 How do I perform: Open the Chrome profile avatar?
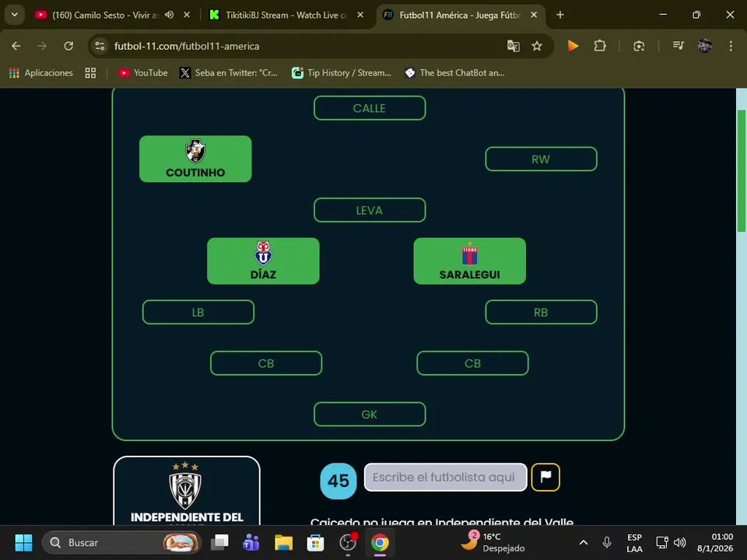pos(705,46)
